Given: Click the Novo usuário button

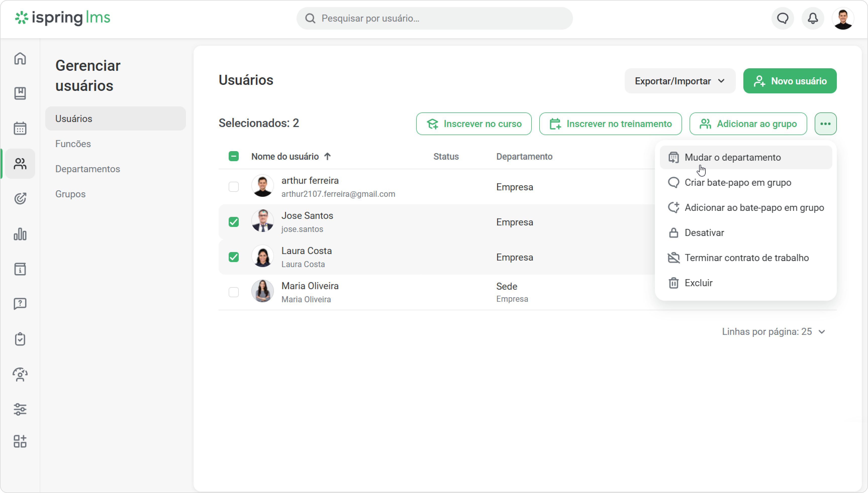Looking at the screenshot, I should (790, 81).
